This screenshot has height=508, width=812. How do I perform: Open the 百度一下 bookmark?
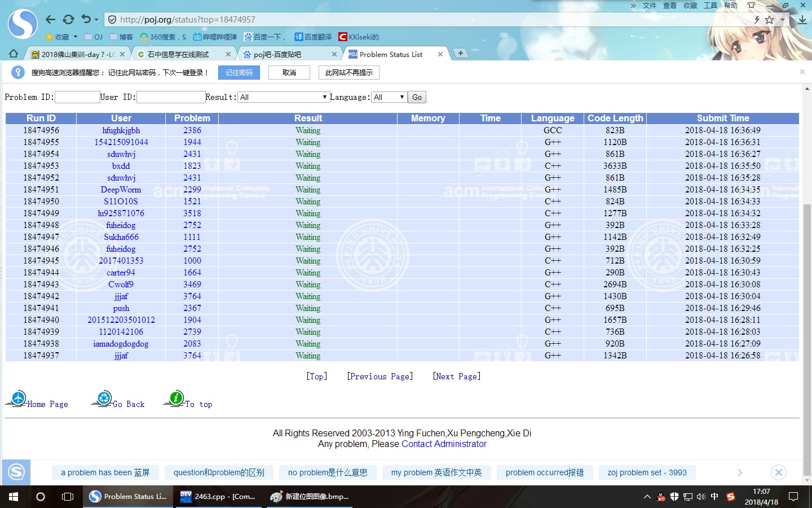tap(265, 37)
